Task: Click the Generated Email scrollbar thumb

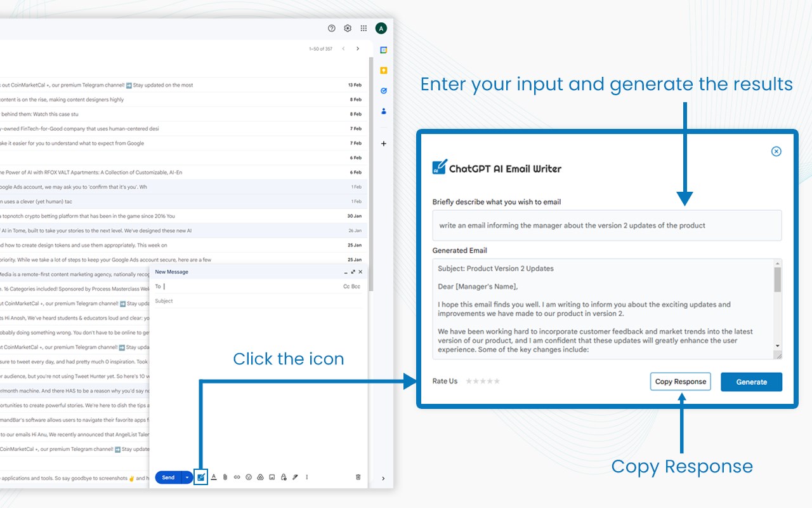Action: pyautogui.click(x=778, y=279)
